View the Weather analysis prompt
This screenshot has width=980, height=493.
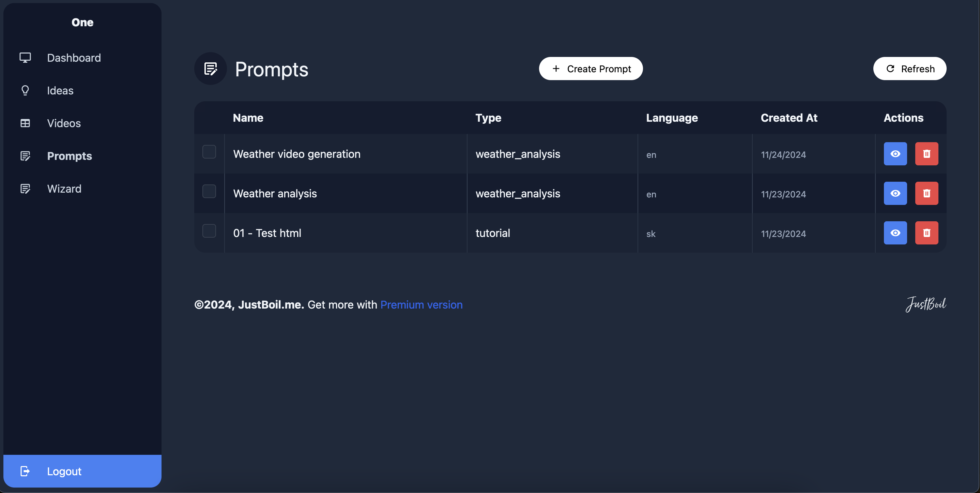click(x=895, y=193)
